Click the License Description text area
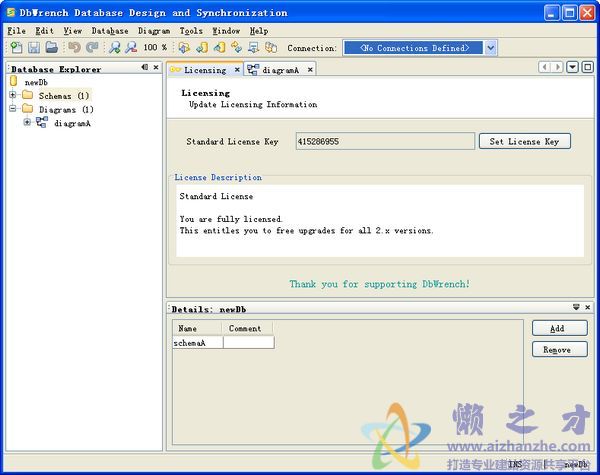The height and width of the screenshot is (475, 600). click(380, 221)
